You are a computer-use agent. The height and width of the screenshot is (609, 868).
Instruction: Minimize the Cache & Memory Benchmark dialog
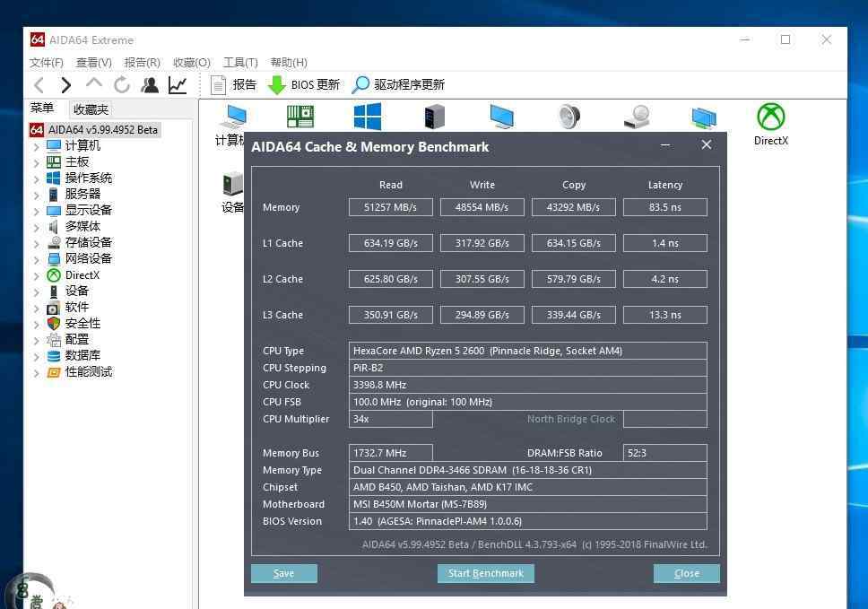pos(665,145)
